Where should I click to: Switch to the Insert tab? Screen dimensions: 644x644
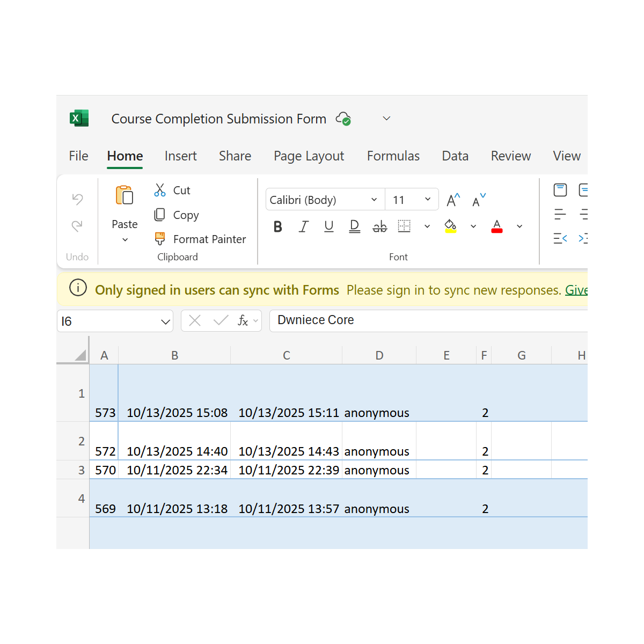(180, 156)
